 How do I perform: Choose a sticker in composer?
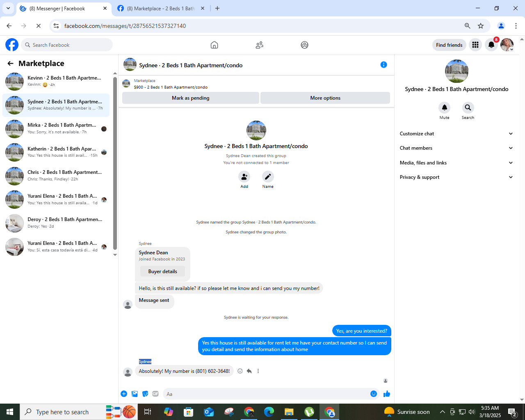click(x=145, y=394)
